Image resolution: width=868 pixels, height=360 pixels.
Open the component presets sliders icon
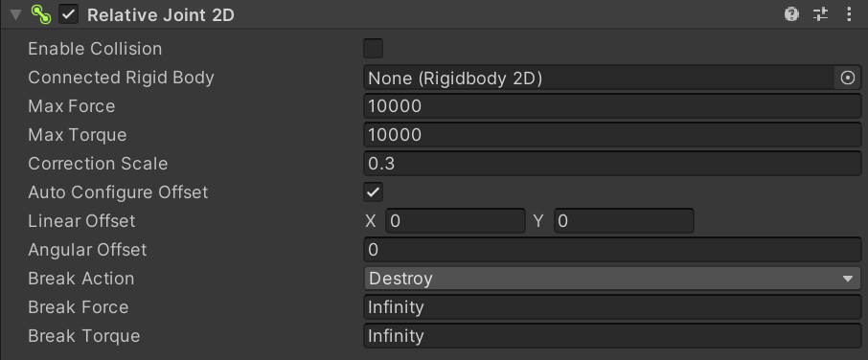820,14
